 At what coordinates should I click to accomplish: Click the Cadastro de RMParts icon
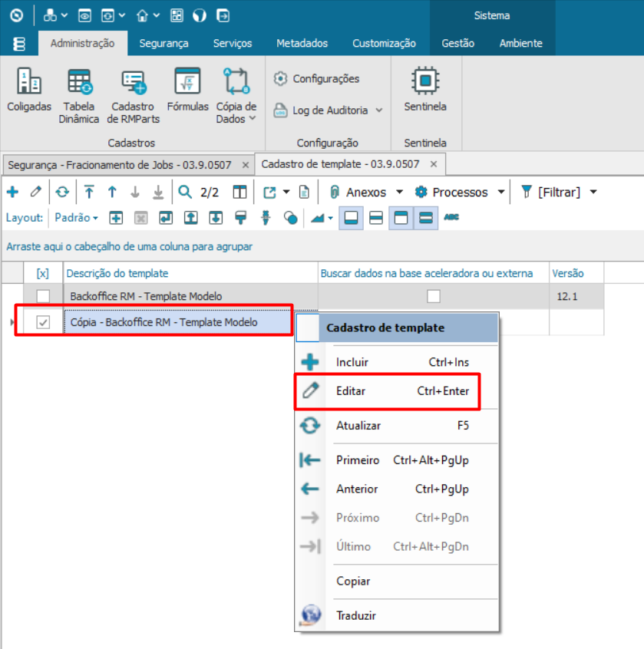(x=133, y=81)
